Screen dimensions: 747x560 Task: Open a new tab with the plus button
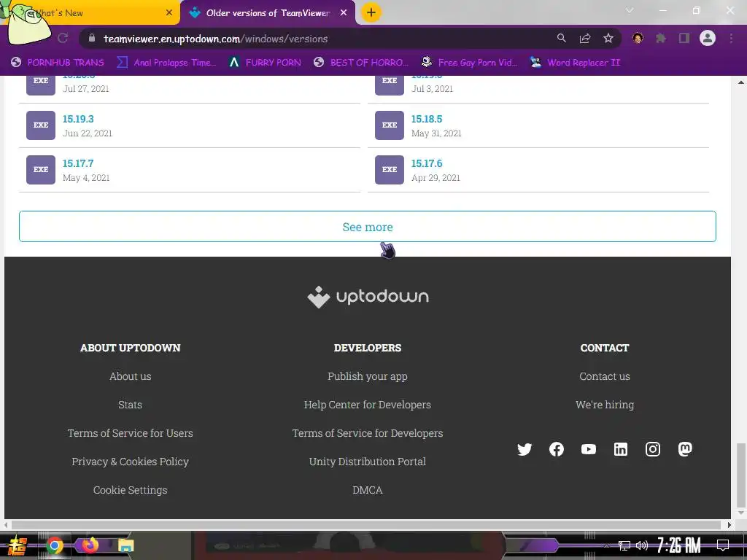click(371, 12)
